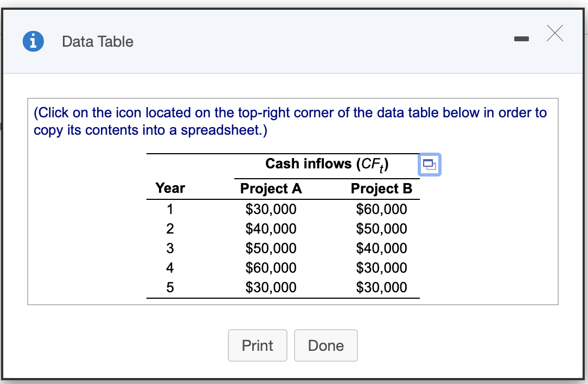Select the Project A column header
The width and height of the screenshot is (588, 384).
tap(271, 188)
